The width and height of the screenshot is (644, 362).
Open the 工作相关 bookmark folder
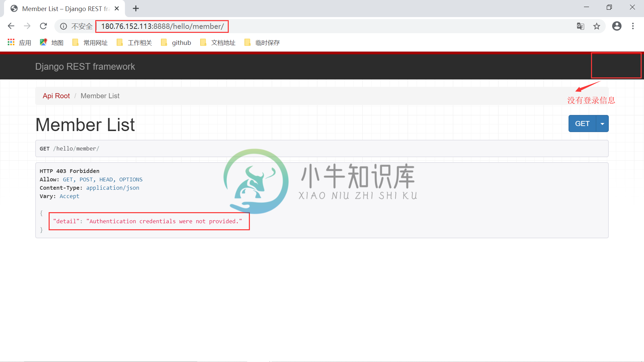click(134, 43)
